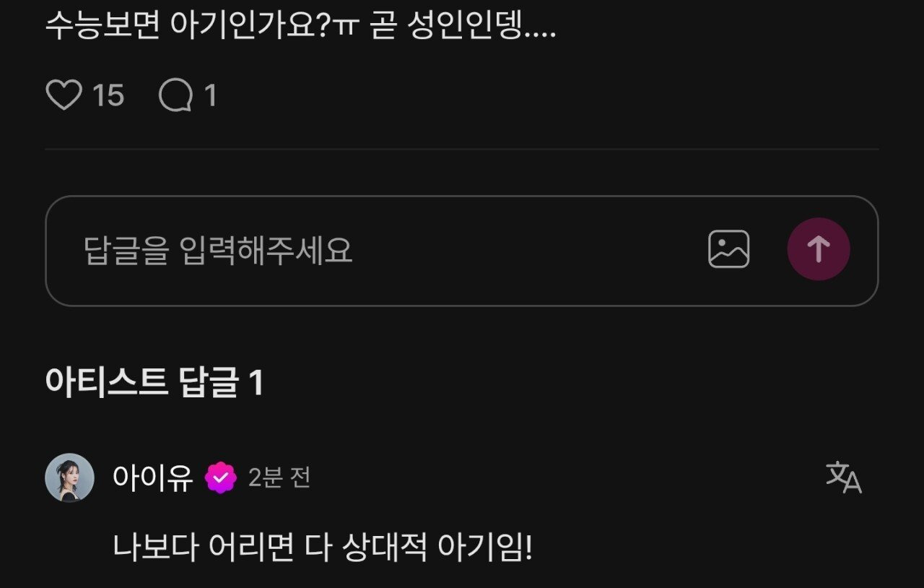Click the number 1 in 아티스트 답글 heading
Image resolution: width=924 pixels, height=588 pixels.
pos(256,383)
